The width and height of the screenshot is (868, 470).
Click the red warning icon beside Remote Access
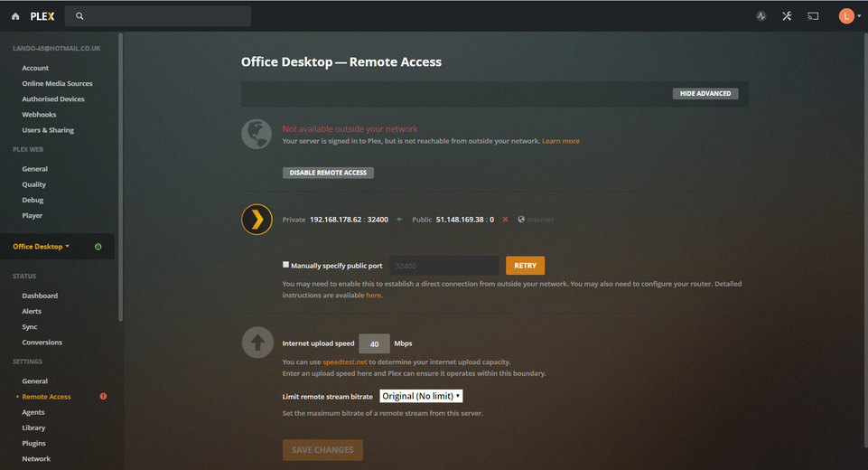click(103, 396)
